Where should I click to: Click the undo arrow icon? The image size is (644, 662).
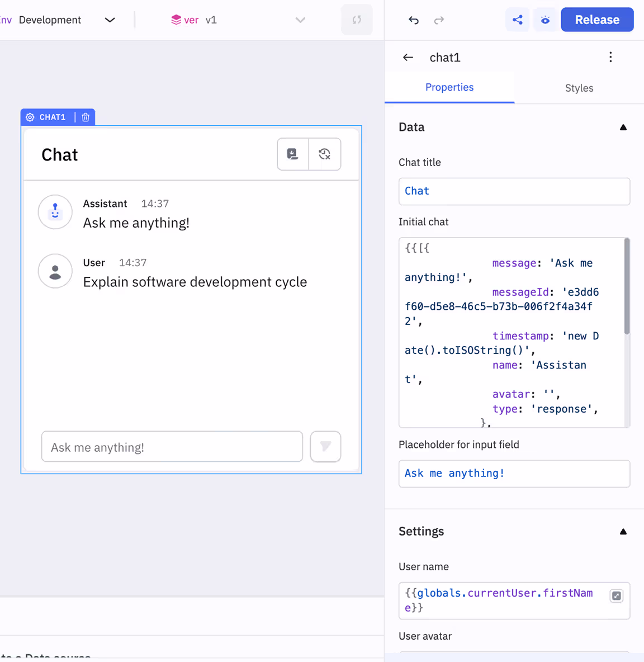pyautogui.click(x=414, y=20)
